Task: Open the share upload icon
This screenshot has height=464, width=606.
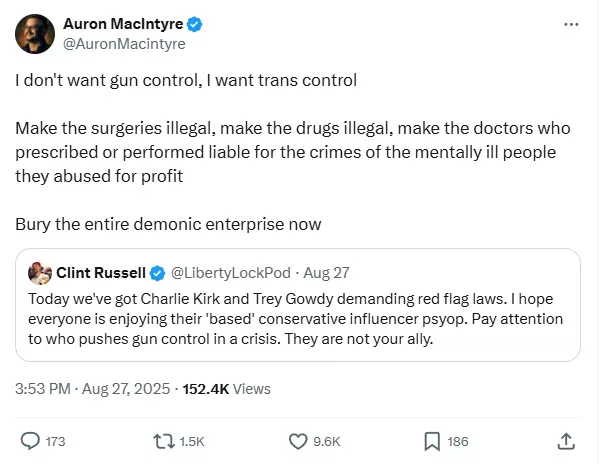Action: click(566, 441)
